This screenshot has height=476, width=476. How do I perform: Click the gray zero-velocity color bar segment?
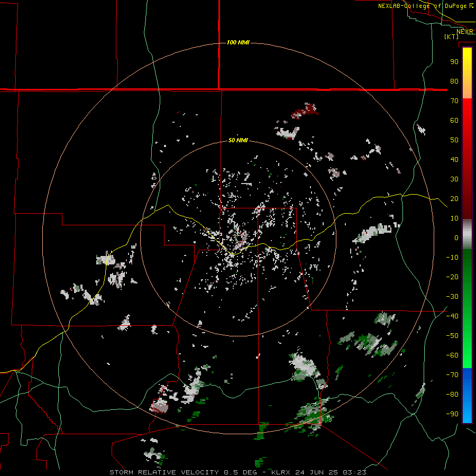tap(467, 234)
